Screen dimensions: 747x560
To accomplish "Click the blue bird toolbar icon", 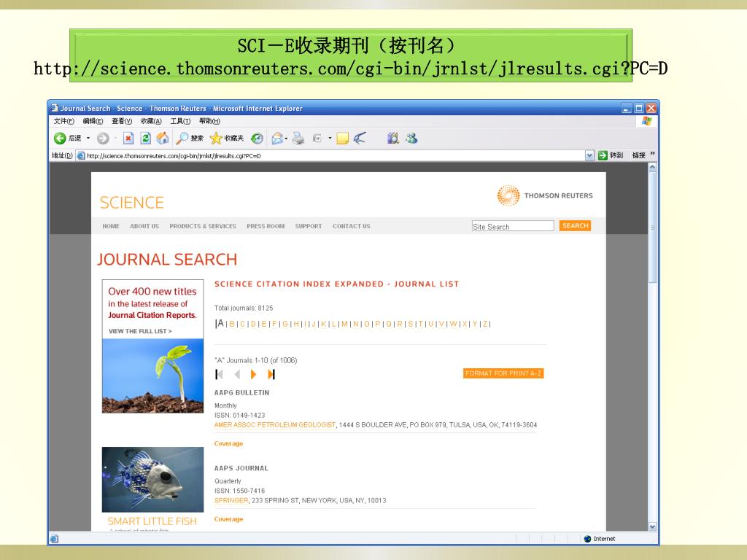I will pos(360,138).
